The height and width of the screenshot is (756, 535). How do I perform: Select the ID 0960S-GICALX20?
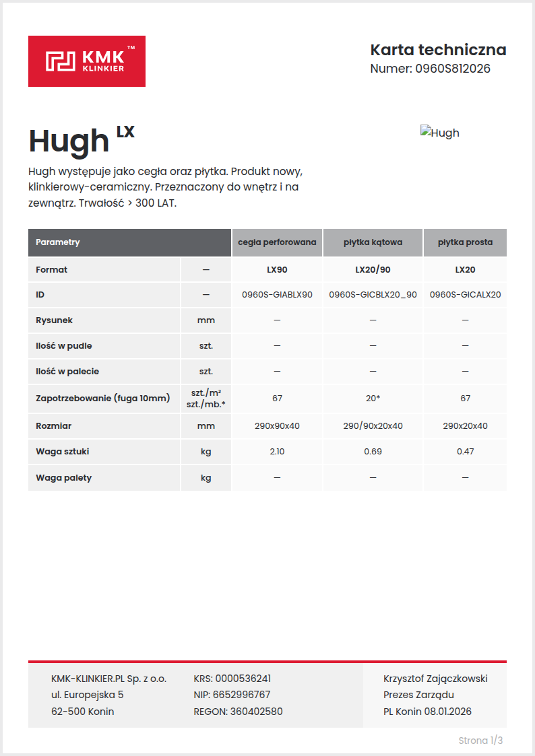(x=465, y=295)
